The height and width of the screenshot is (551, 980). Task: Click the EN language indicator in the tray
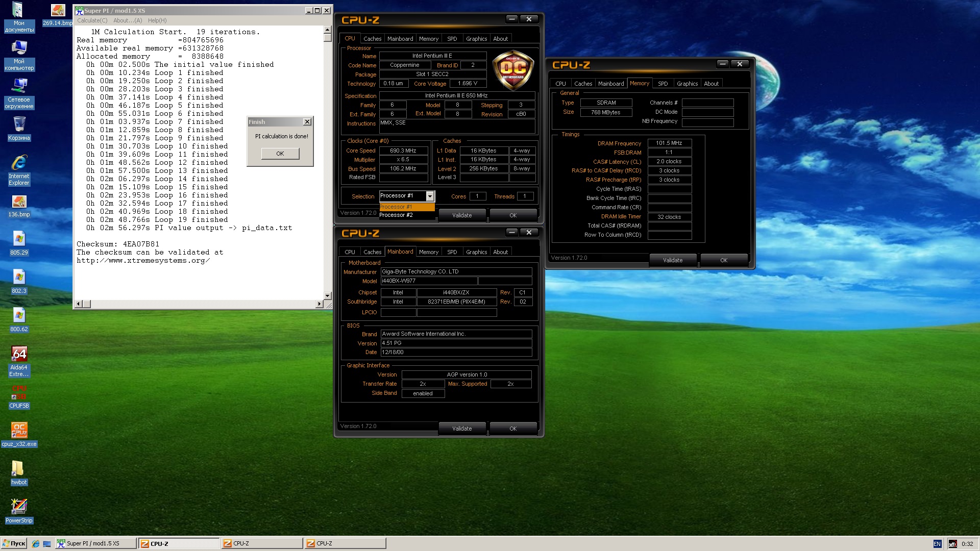tap(937, 544)
